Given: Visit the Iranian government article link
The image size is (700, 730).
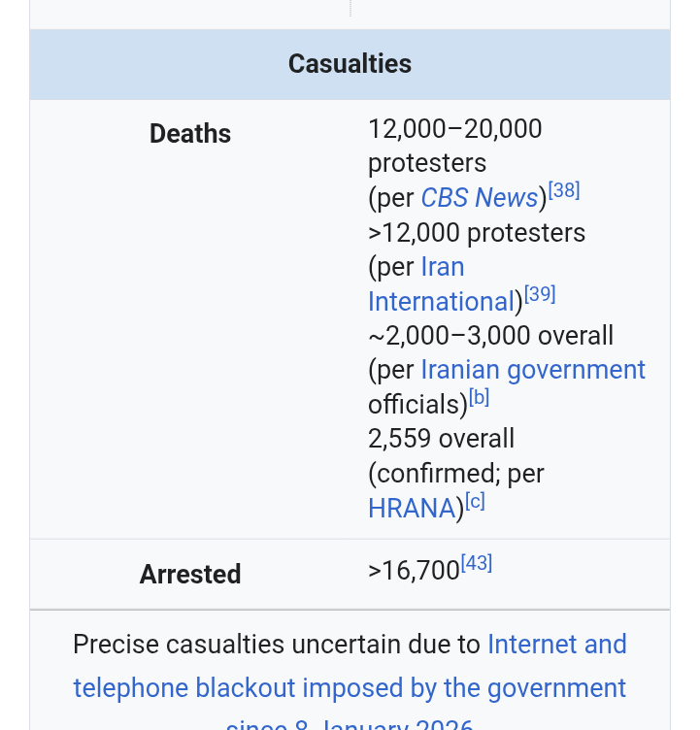Looking at the screenshot, I should tap(532, 370).
